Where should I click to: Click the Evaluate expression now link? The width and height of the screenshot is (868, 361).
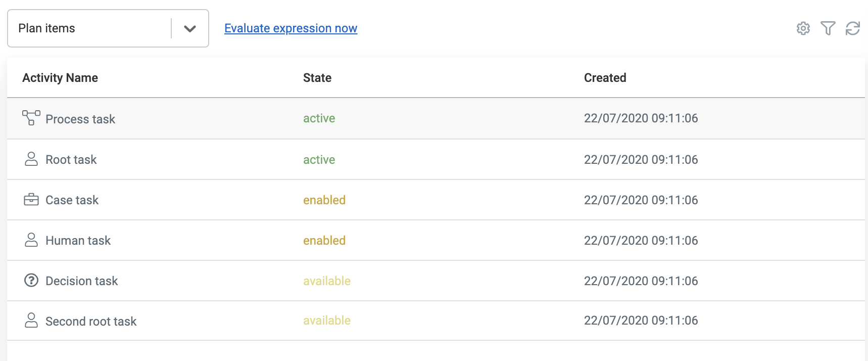(291, 28)
